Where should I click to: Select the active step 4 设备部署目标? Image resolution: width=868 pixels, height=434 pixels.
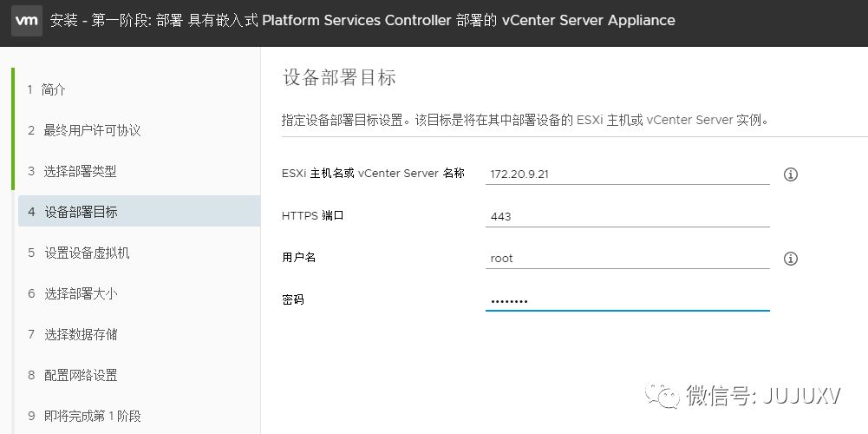[139, 212]
